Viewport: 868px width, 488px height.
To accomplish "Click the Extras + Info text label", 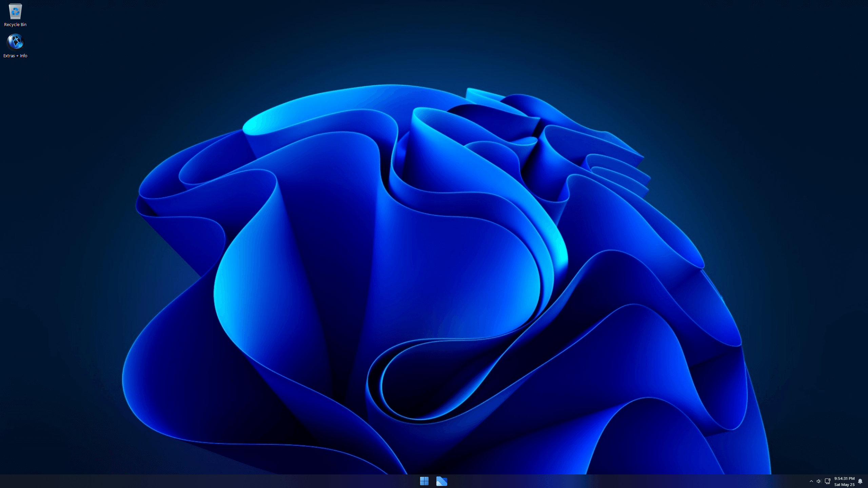I will tap(15, 56).
